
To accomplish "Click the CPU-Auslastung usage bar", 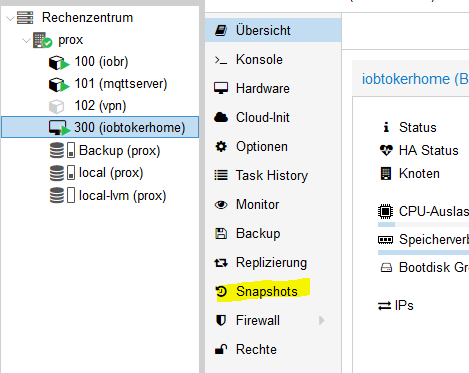I will point(423,225).
